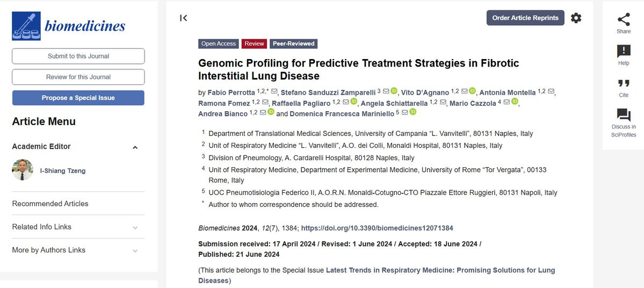644x288 pixels.
Task: Expand More by Authors Links
Action: pos(135,250)
